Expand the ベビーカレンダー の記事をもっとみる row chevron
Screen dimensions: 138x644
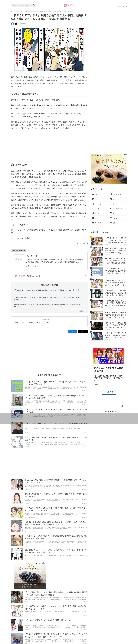(x=85, y=276)
